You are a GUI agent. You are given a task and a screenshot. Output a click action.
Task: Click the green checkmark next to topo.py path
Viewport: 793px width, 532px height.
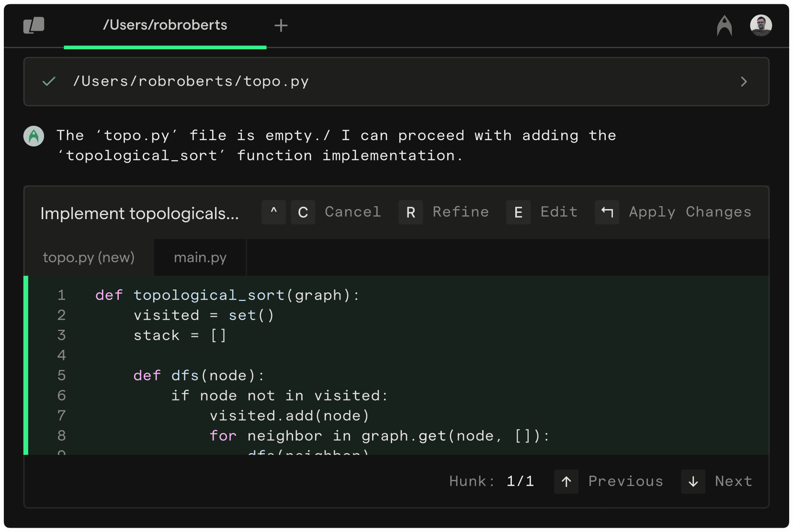(x=49, y=82)
